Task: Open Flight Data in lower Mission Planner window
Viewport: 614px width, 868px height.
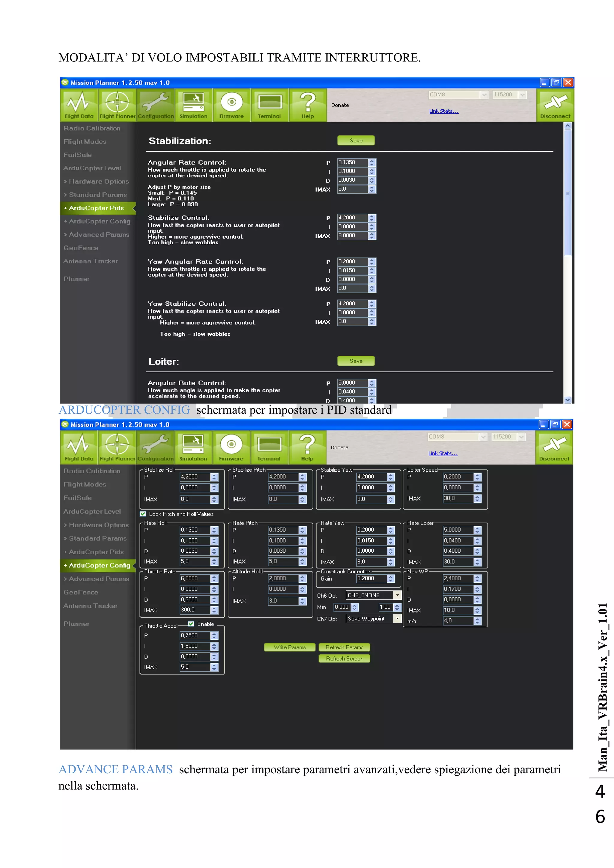Action: (79, 447)
